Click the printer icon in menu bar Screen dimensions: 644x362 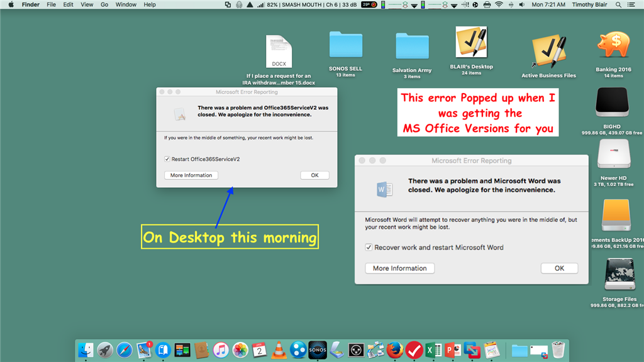[487, 4]
